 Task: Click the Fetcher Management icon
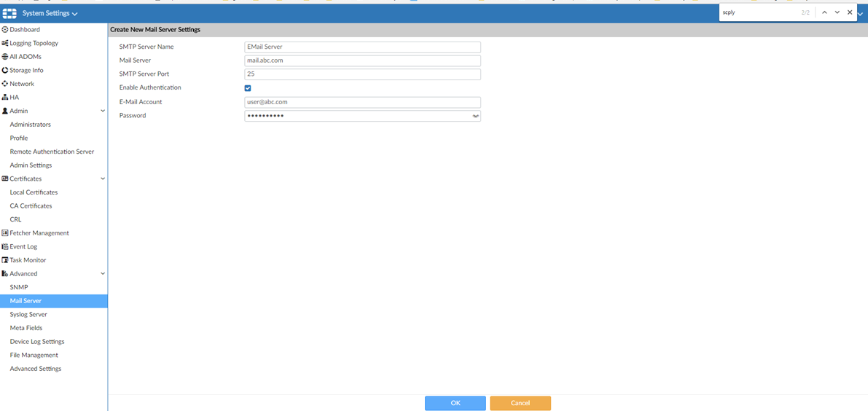[x=5, y=233]
